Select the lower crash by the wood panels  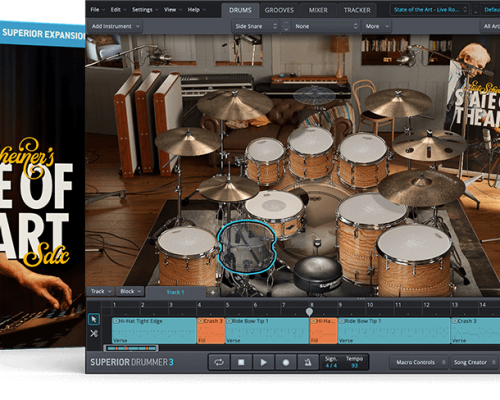pyautogui.click(x=188, y=141)
